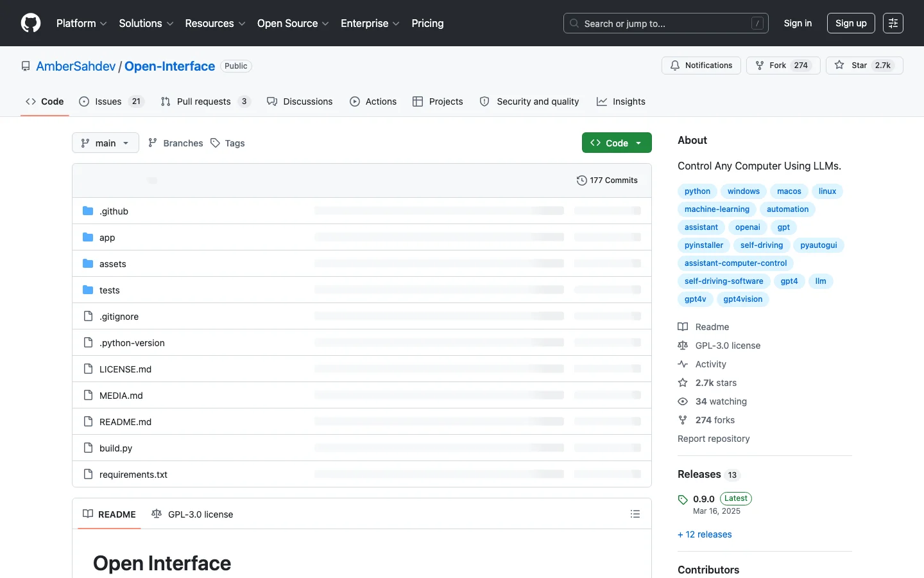
Task: Click the python topic tag
Action: pos(697,191)
